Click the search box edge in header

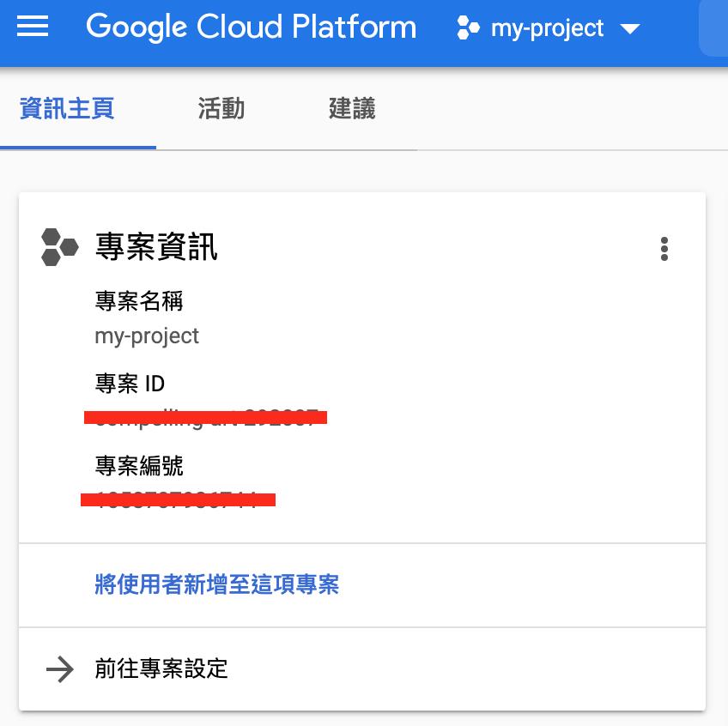pyautogui.click(x=713, y=29)
